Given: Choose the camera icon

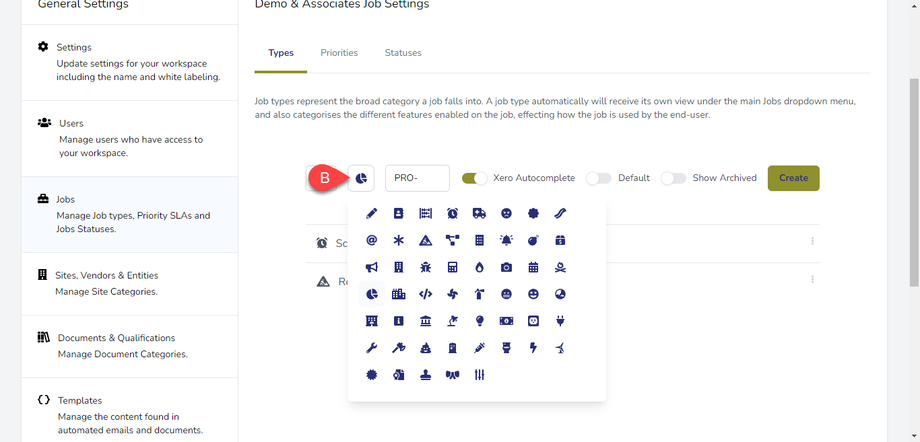Looking at the screenshot, I should tap(506, 267).
